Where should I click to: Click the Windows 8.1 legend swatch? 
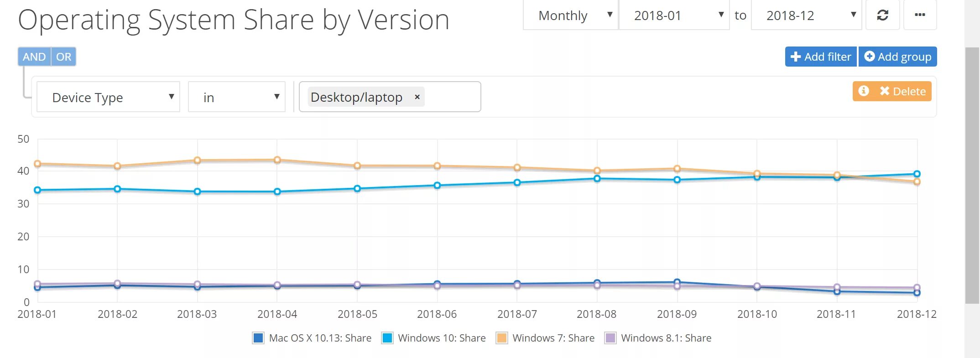(x=610, y=338)
